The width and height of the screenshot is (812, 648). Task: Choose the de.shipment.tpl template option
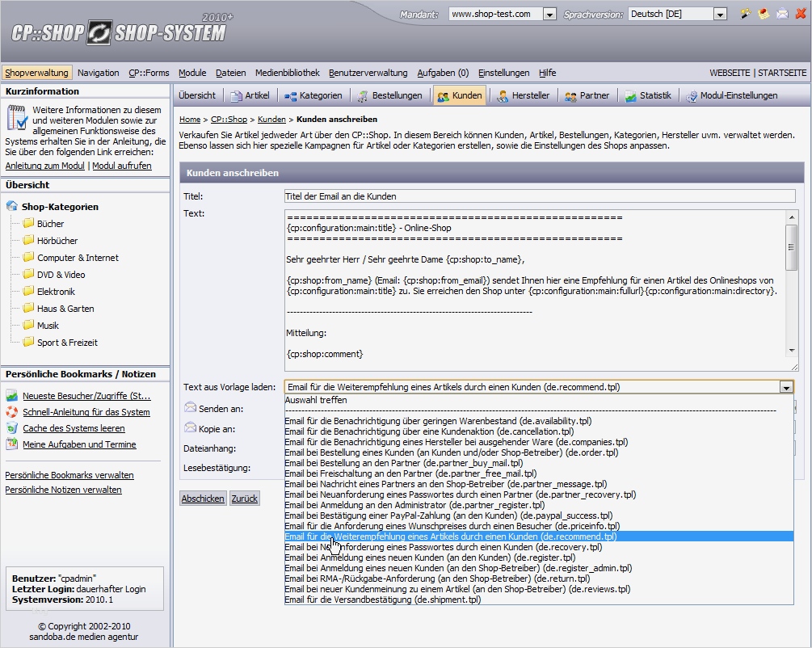click(539, 600)
